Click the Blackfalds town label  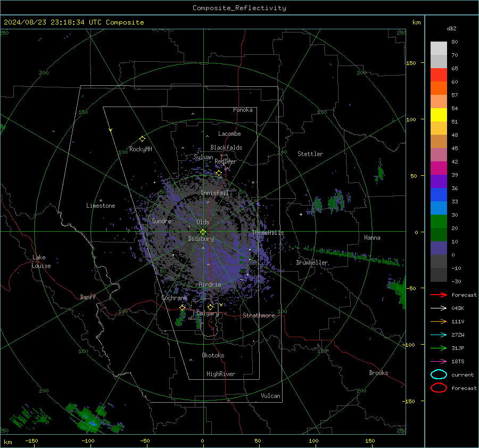(226, 148)
